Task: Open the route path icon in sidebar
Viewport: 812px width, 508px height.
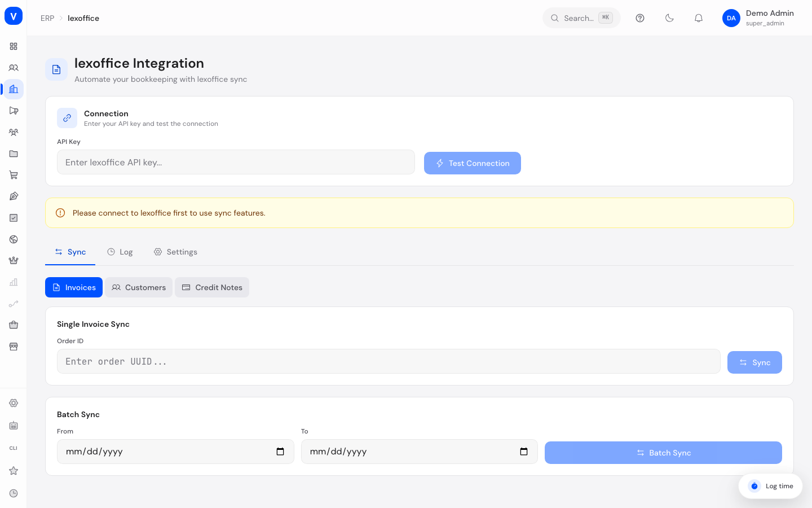Action: pos(14,304)
